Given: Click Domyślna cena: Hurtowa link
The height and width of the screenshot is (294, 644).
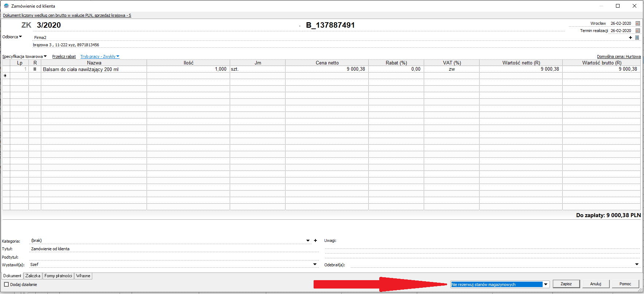Looking at the screenshot, I should [x=619, y=56].
